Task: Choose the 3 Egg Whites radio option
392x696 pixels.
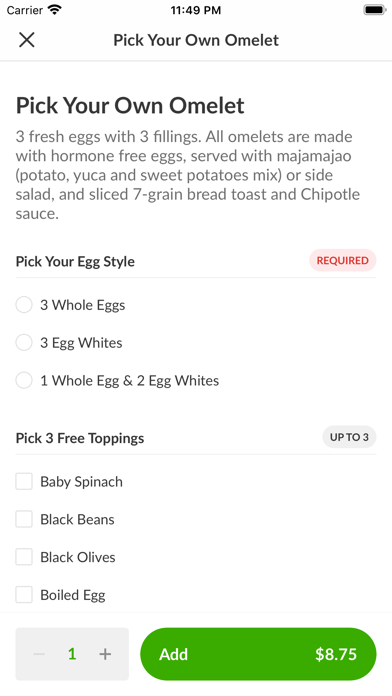Action: coord(24,343)
